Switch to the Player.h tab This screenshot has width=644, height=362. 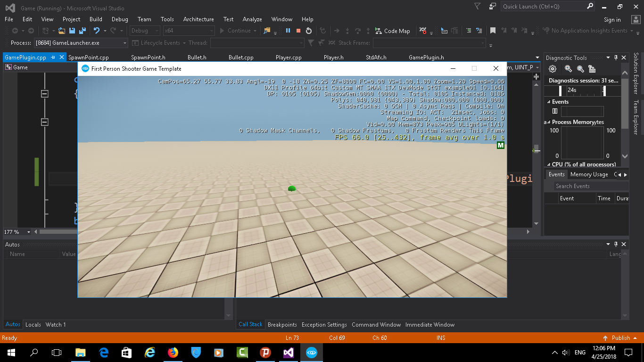(x=333, y=58)
